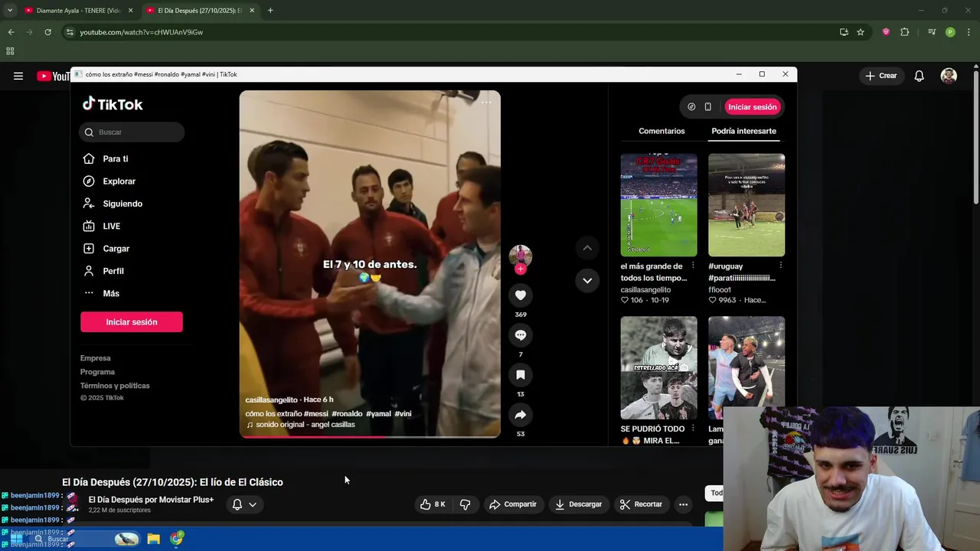Screen dimensions: 980x551
Task: Open a new Chrome tab
Action: pyautogui.click(x=270, y=10)
